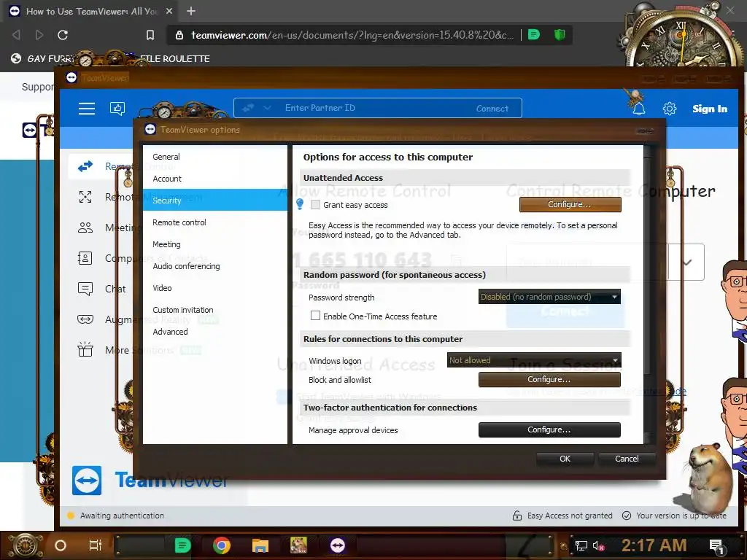The height and width of the screenshot is (560, 747).
Task: Click the browser back arrow
Action: [x=16, y=35]
